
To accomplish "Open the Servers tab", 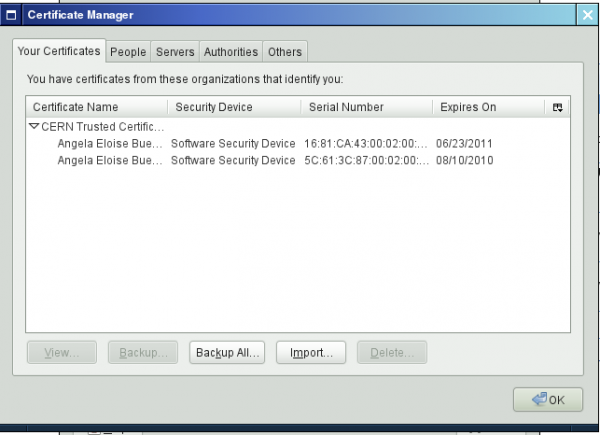I will 175,52.
